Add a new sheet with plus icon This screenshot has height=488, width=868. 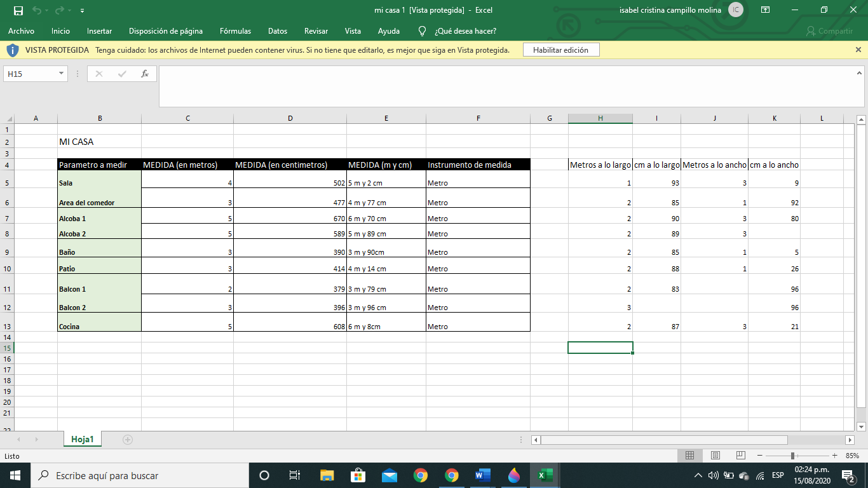[x=127, y=439]
